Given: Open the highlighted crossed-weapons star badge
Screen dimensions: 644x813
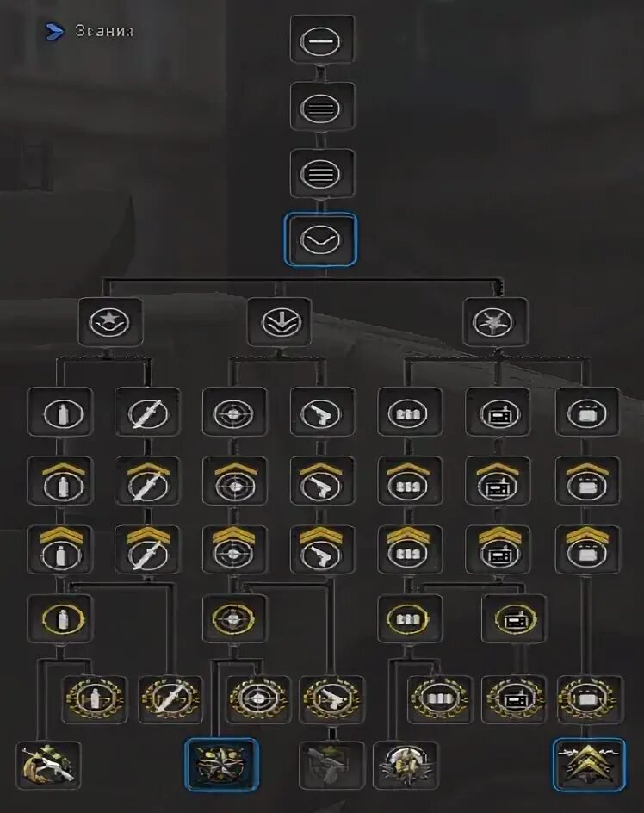Looking at the screenshot, I should click(221, 766).
